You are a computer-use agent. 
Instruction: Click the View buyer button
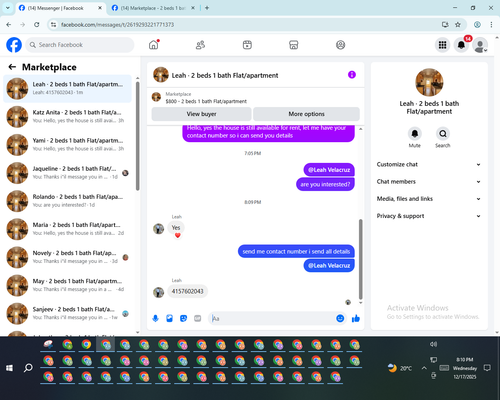coord(201,114)
